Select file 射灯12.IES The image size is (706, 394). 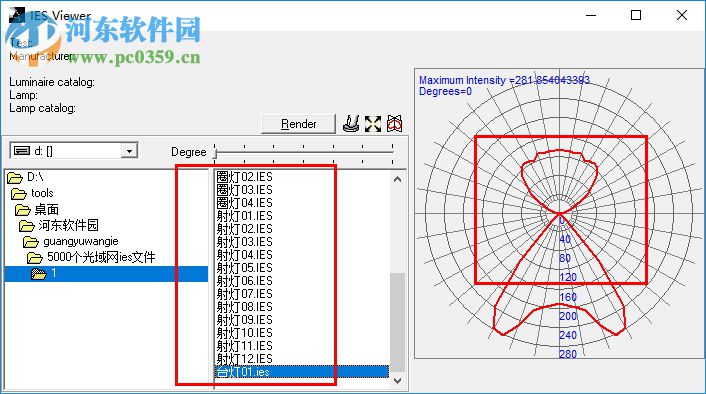point(244,359)
